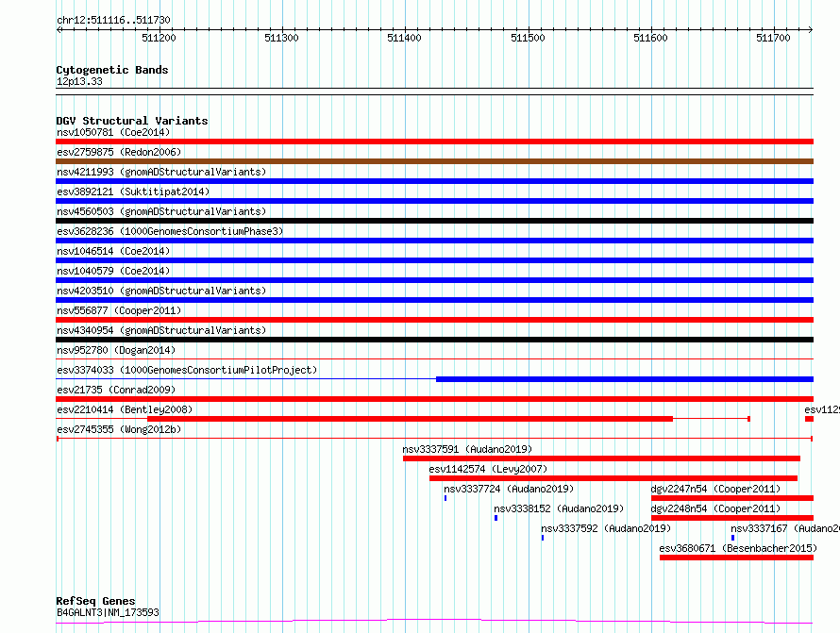The image size is (840, 633).
Task: Click the 511600 ruler position
Action: coord(650,38)
